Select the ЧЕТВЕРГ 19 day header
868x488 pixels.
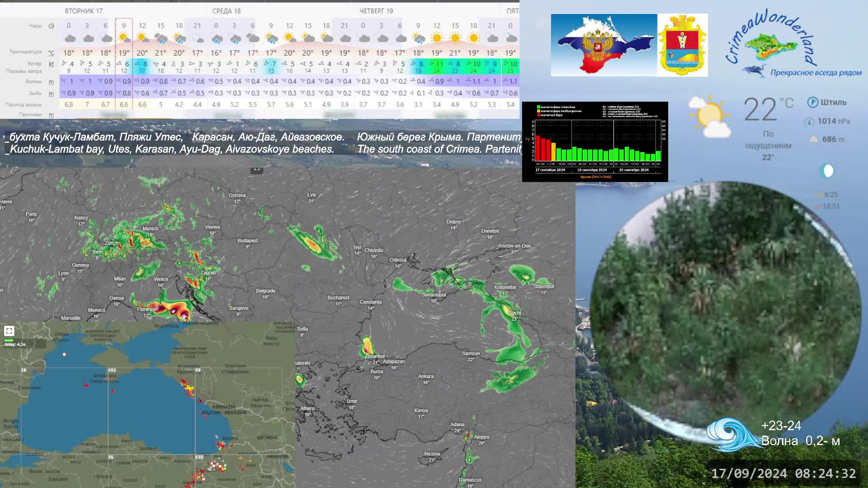pyautogui.click(x=376, y=11)
